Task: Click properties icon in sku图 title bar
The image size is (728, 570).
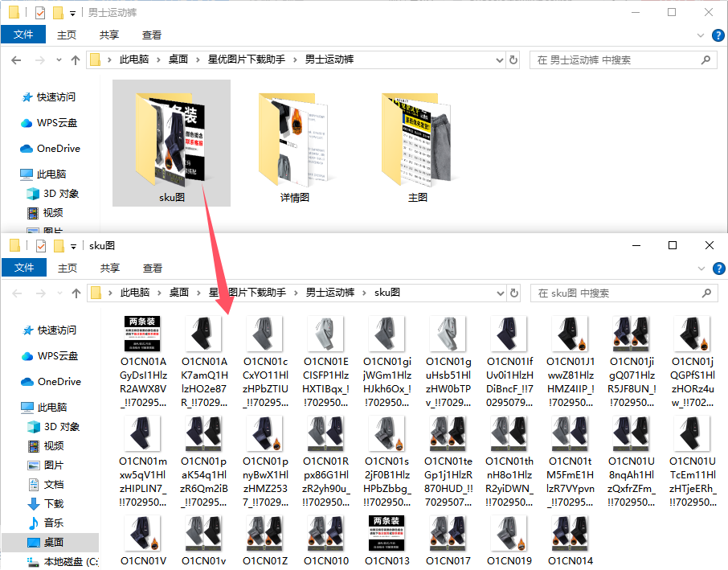Action: (41, 246)
